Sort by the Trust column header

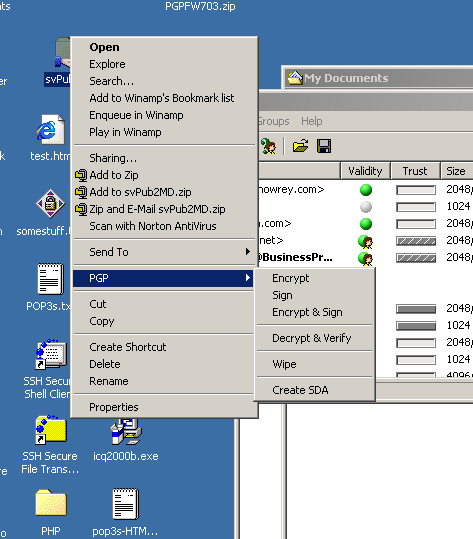(415, 171)
